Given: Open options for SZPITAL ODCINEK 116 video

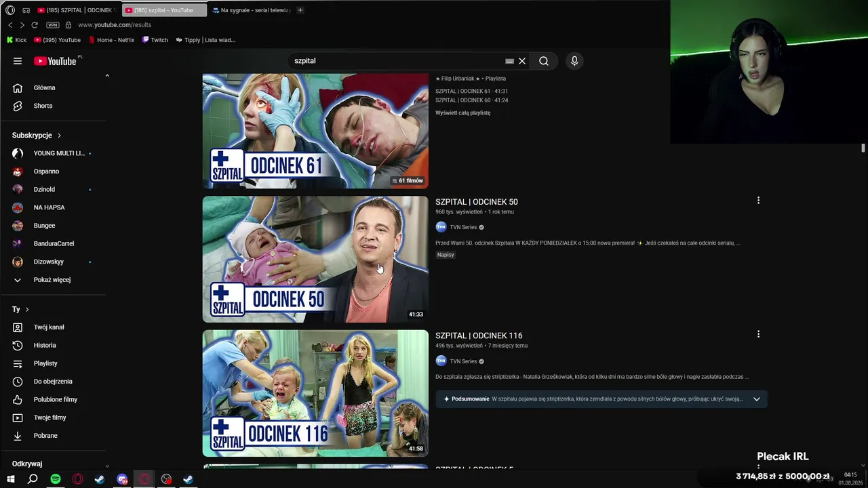Looking at the screenshot, I should (x=758, y=334).
